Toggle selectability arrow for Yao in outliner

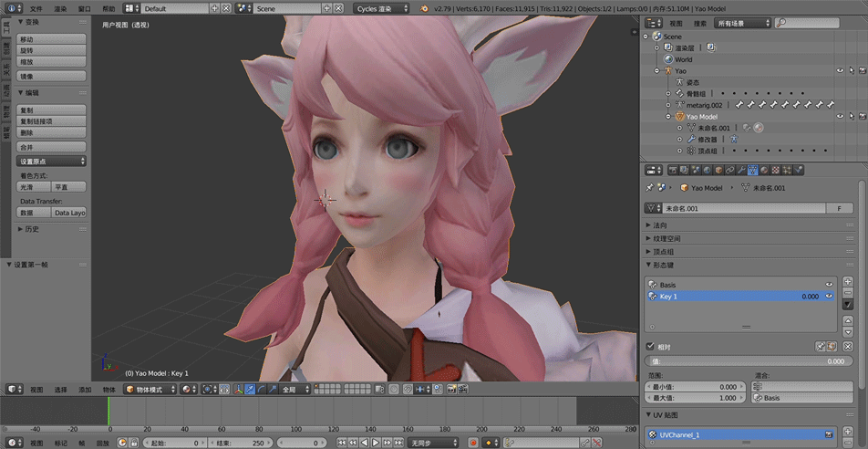pyautogui.click(x=852, y=70)
